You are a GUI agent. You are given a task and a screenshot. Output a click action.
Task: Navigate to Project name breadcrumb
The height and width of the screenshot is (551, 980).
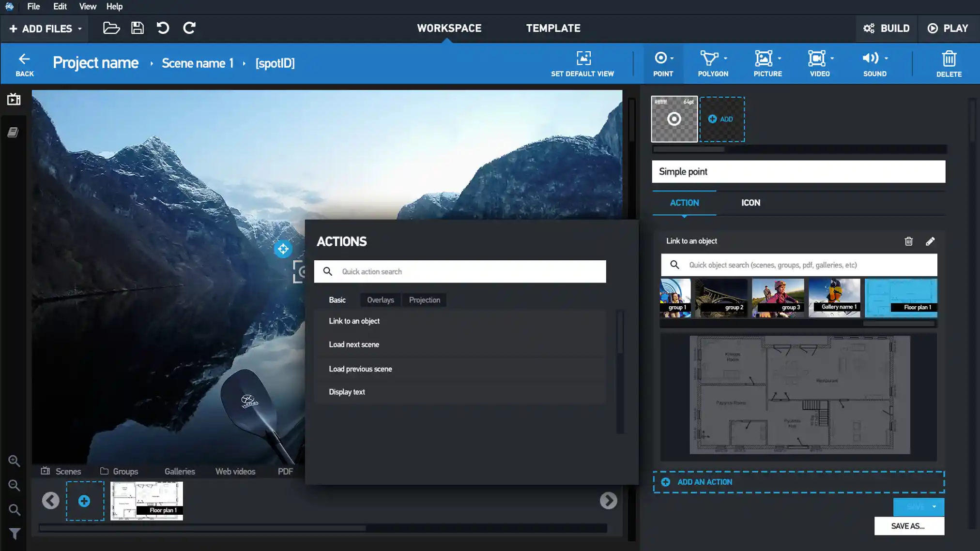pos(95,63)
